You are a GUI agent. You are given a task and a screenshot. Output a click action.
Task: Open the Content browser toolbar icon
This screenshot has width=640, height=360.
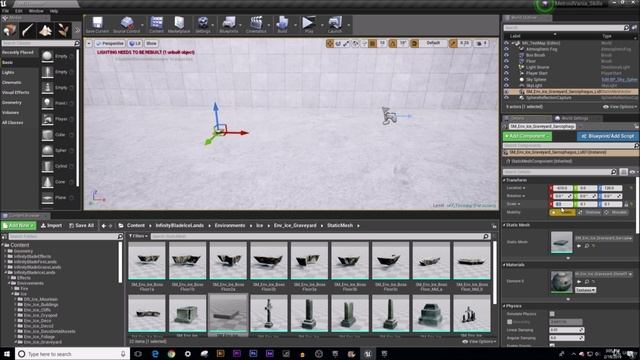(x=156, y=25)
